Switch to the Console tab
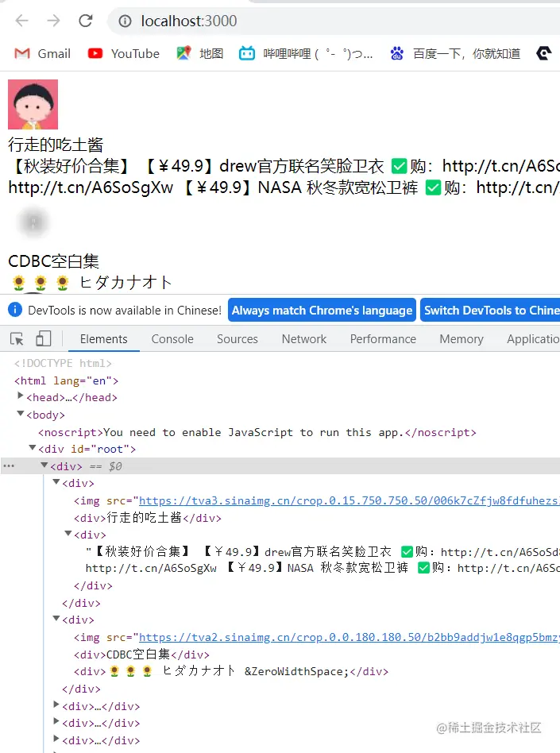The height and width of the screenshot is (753, 560). pyautogui.click(x=172, y=339)
